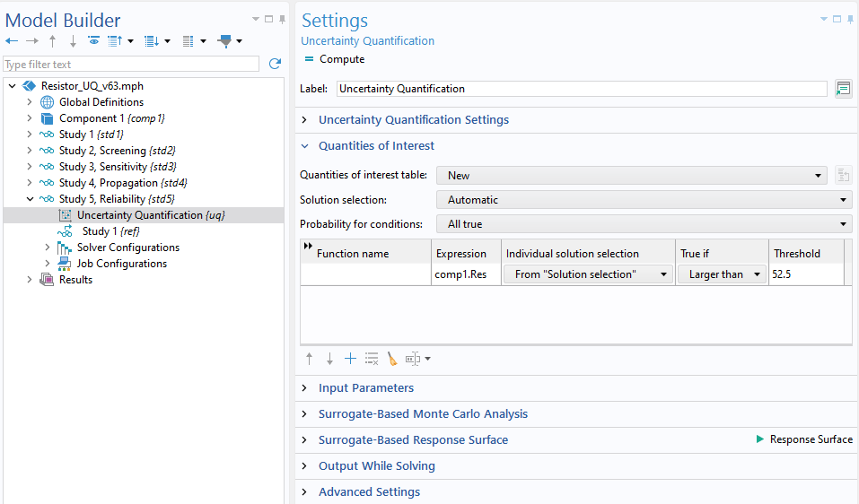Viewport: 859px width, 504px height.
Task: Move table row up with arrow icon
Action: pos(310,359)
